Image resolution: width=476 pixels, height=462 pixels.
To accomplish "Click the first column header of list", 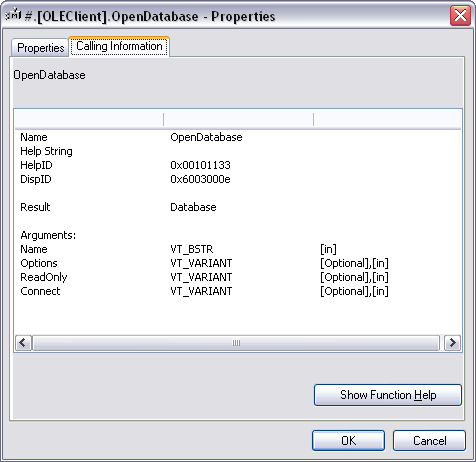I will point(89,119).
